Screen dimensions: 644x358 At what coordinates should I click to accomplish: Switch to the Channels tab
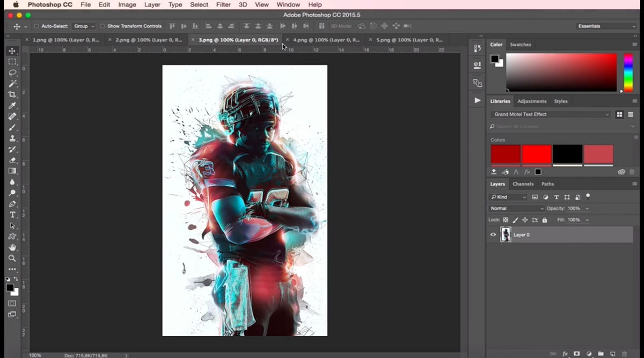[523, 184]
